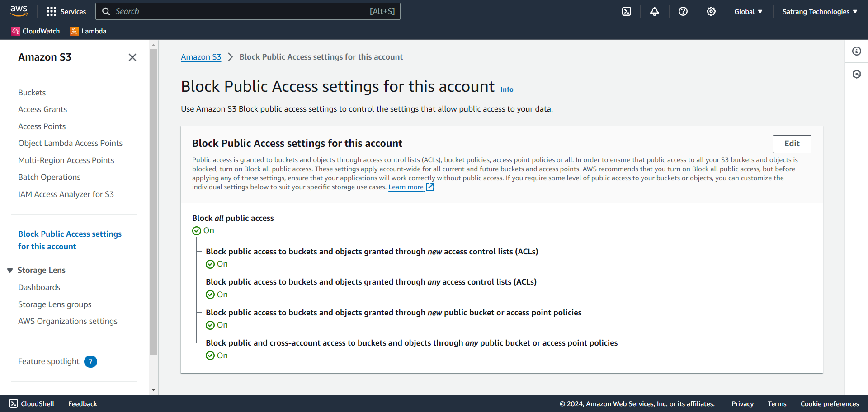
Task: Click On status under new ACLs setting
Action: tap(217, 264)
